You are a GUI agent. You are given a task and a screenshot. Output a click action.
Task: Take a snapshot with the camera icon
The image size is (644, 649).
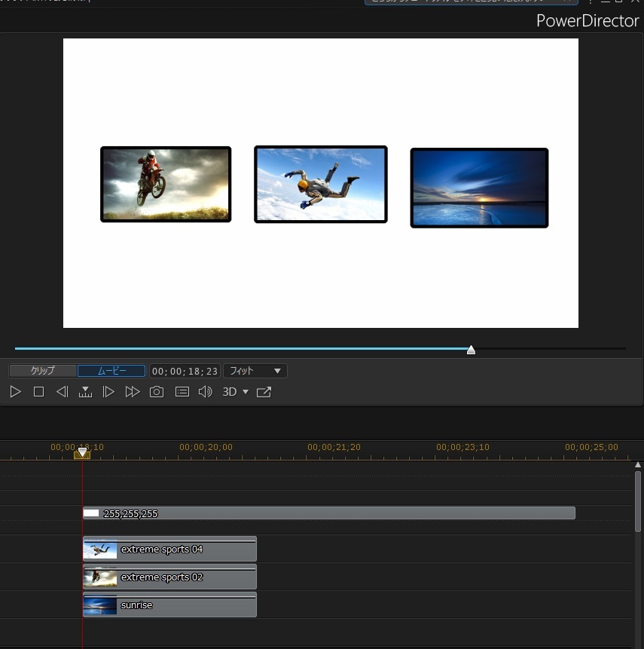pos(157,391)
